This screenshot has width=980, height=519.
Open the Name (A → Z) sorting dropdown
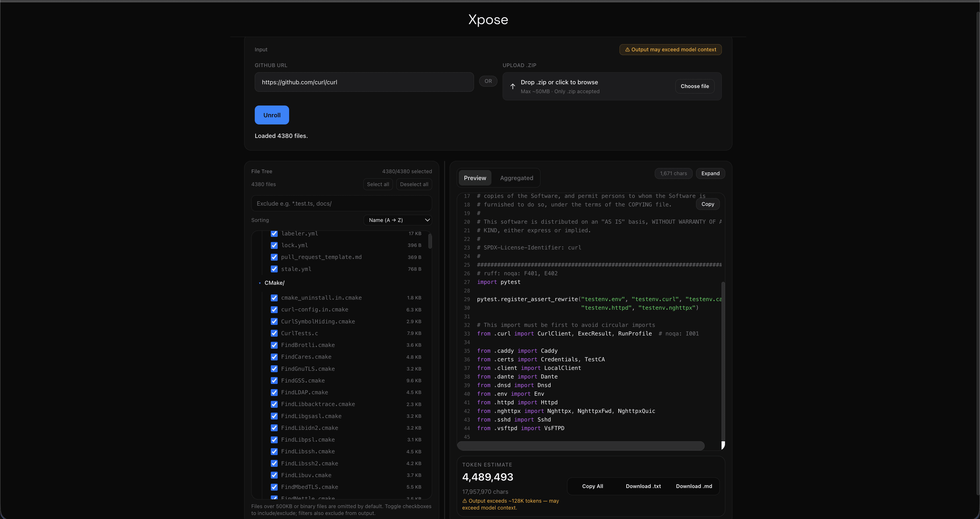click(x=397, y=220)
